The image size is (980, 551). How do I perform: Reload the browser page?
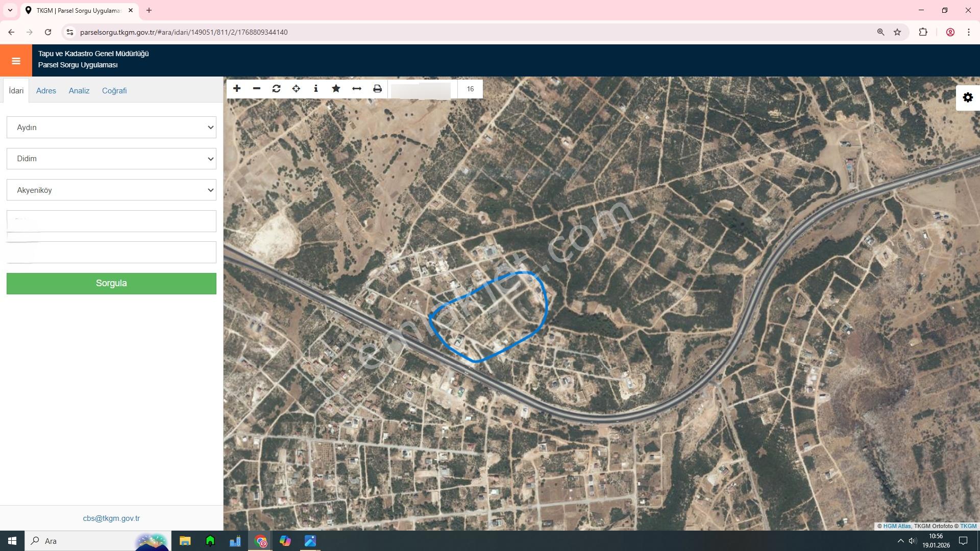point(48,32)
